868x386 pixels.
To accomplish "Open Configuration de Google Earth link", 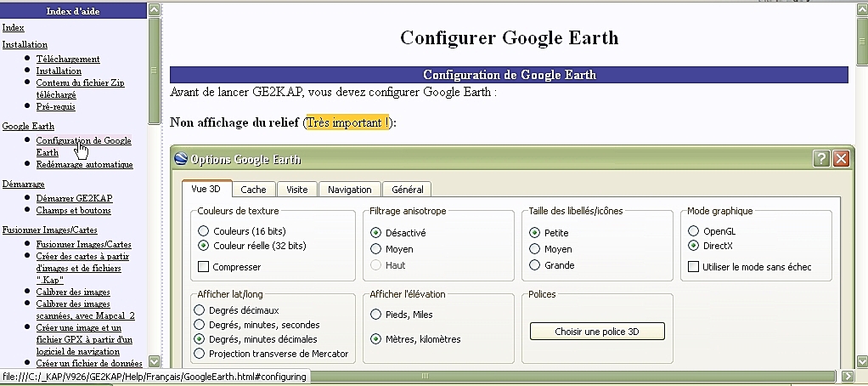I will [x=83, y=146].
